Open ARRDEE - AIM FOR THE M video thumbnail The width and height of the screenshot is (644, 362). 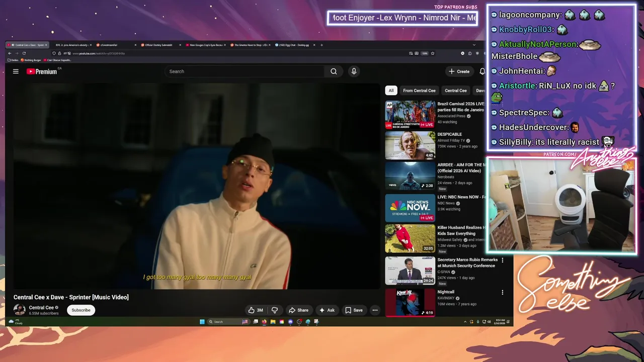410,175
